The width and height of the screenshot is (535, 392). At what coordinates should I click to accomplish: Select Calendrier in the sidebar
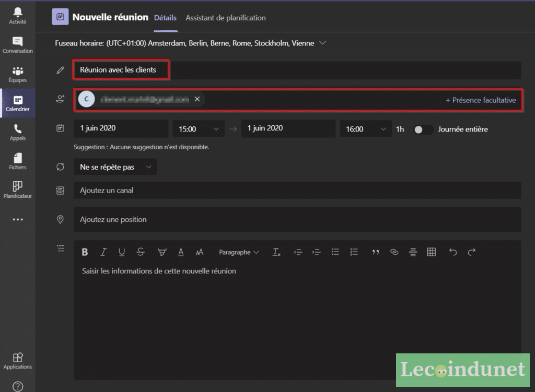tap(17, 103)
